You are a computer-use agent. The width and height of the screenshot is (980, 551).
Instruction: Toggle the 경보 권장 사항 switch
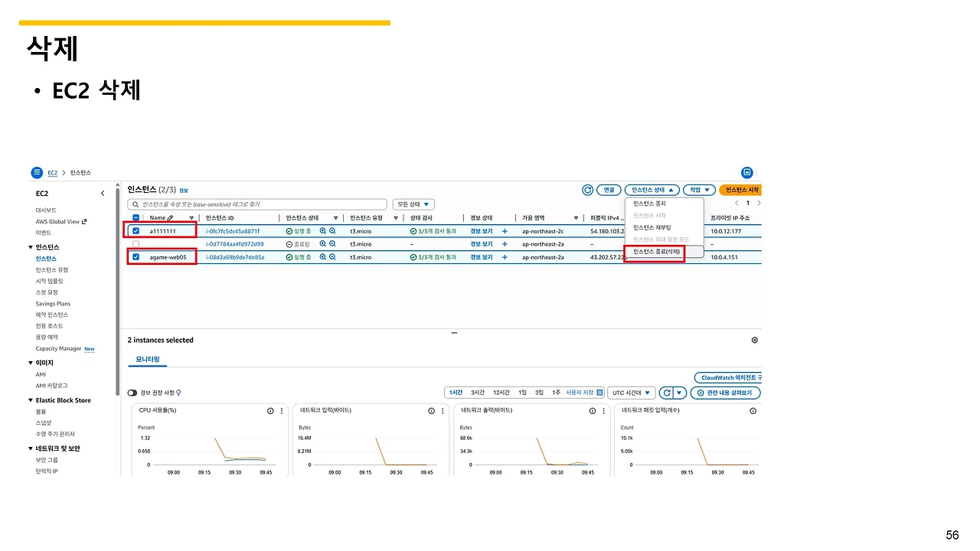pos(132,393)
